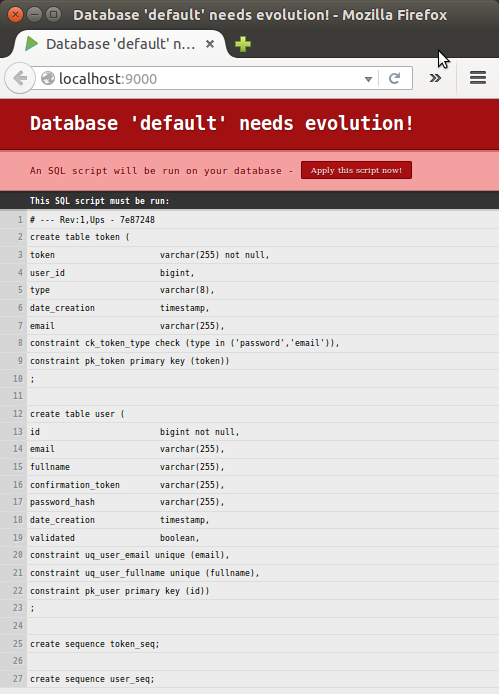The image size is (499, 694).
Task: Click the Play framework tab favicon
Action: (x=31, y=44)
